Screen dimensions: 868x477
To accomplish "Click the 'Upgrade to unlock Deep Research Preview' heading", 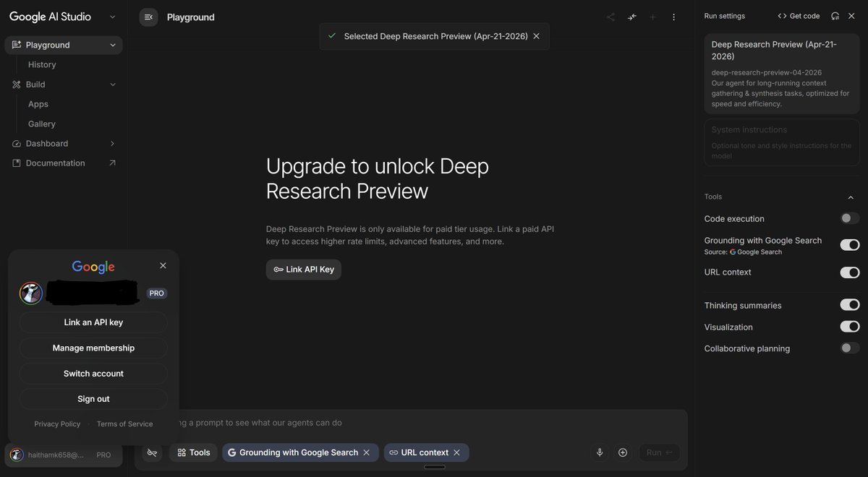I will (x=378, y=179).
